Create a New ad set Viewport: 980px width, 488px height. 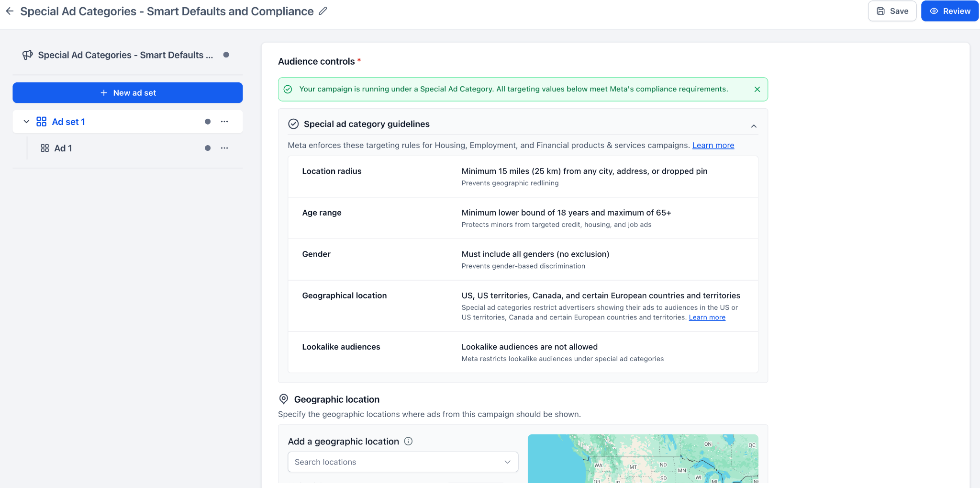click(x=128, y=92)
